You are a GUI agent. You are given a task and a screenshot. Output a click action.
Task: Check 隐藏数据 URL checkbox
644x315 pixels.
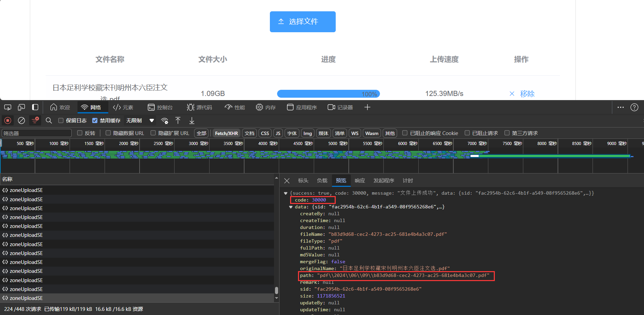pyautogui.click(x=108, y=133)
